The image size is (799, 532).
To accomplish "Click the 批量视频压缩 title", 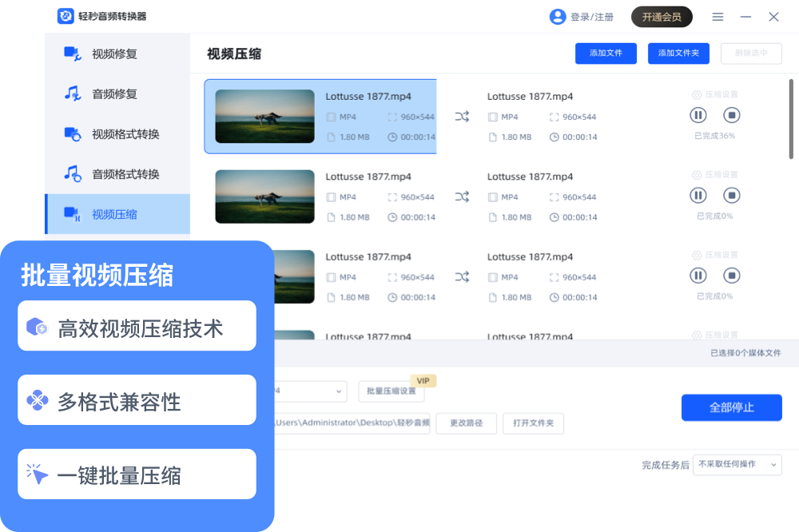I will 97,275.
